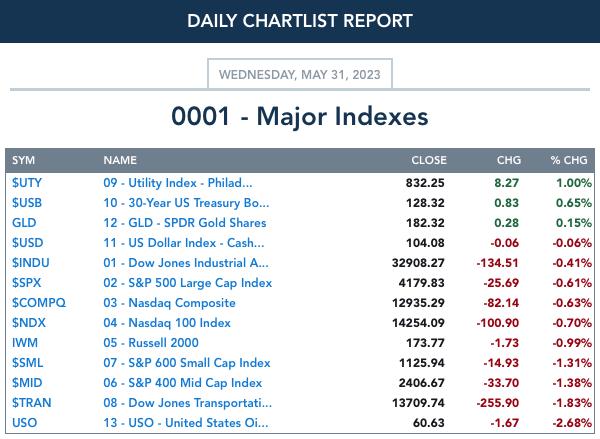Open USO - United States Oi... link

[186, 423]
